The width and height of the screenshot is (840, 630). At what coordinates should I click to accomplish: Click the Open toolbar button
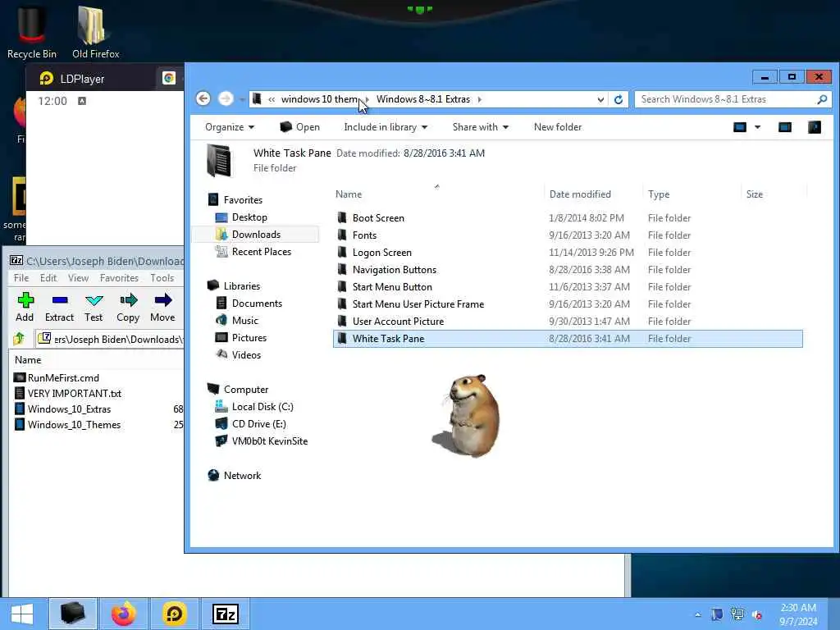coord(299,127)
